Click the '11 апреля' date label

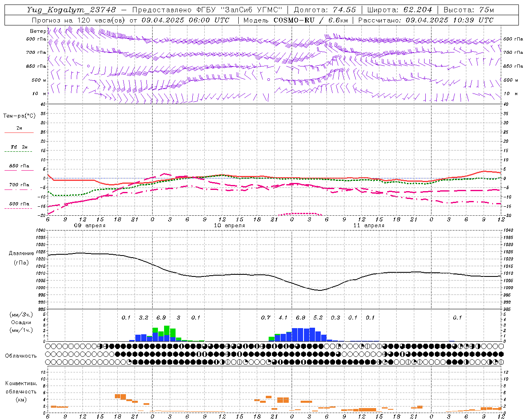pyautogui.click(x=369, y=226)
